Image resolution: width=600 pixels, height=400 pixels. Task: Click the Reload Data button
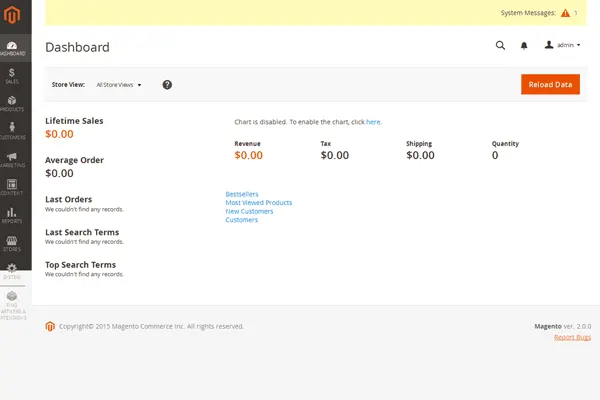pos(550,85)
